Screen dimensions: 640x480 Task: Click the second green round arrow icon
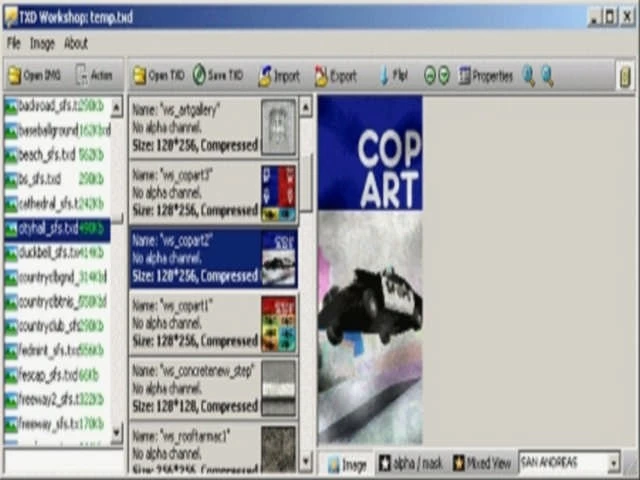(444, 76)
